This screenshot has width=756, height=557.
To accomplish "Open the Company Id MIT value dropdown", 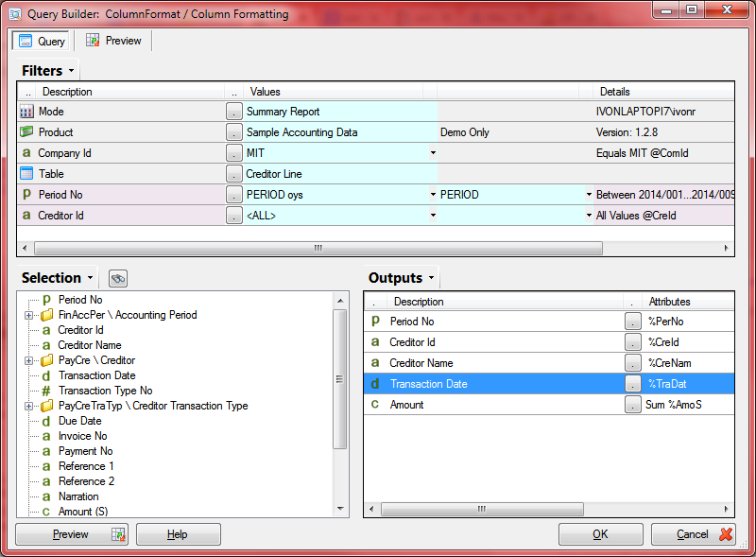I will [433, 153].
